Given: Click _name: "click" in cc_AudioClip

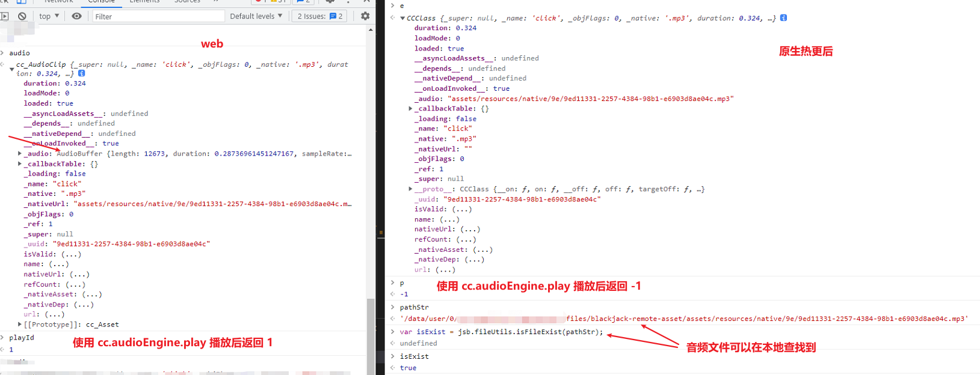Looking at the screenshot, I should click(x=52, y=184).
